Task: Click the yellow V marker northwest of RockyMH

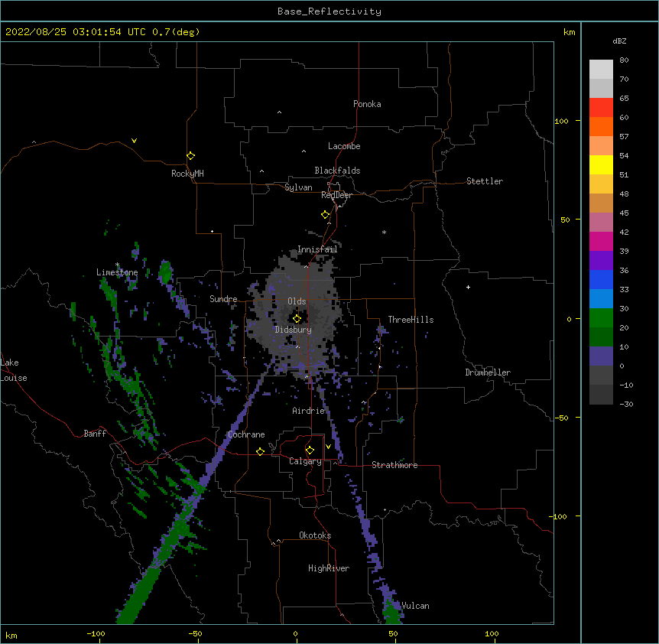Action: tap(134, 141)
